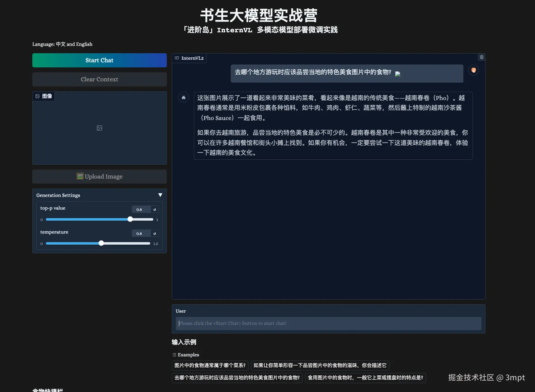The image size is (535, 392).
Task: Click the list icon beside Examples
Action: pyautogui.click(x=174, y=355)
